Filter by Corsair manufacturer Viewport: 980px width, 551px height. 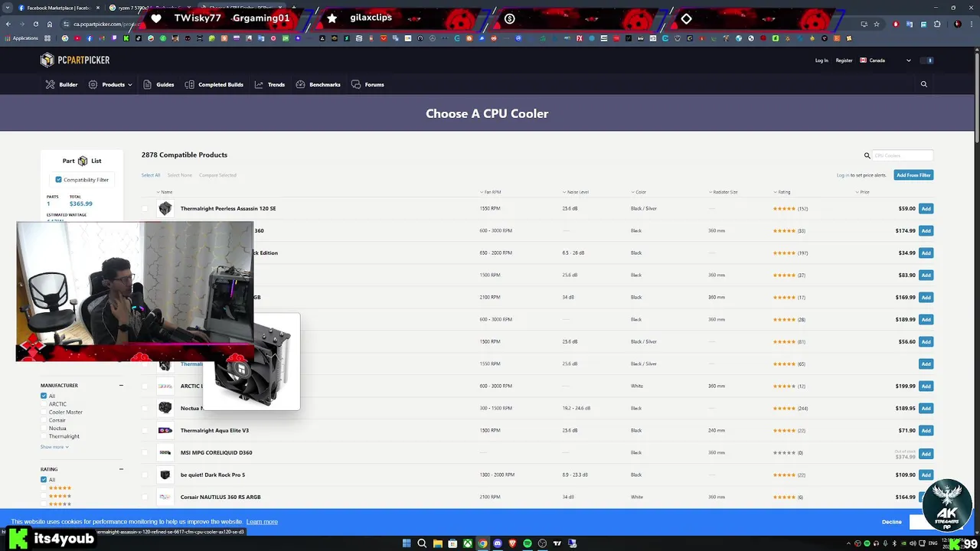(44, 420)
